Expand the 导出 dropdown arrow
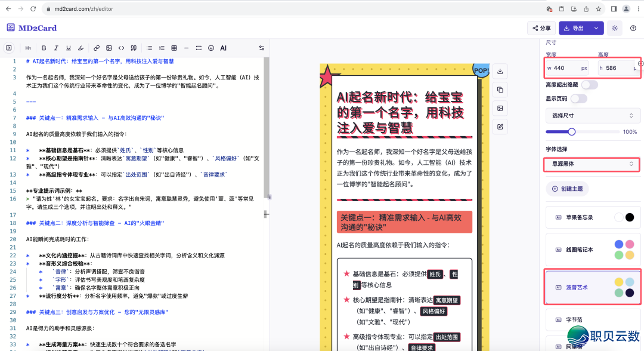The height and width of the screenshot is (351, 644). point(596,28)
